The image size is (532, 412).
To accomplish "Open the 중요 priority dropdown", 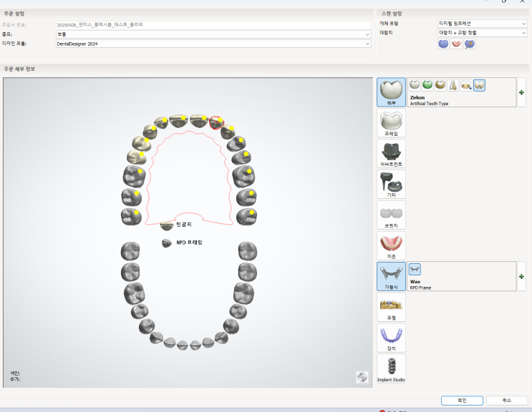I will (x=213, y=34).
